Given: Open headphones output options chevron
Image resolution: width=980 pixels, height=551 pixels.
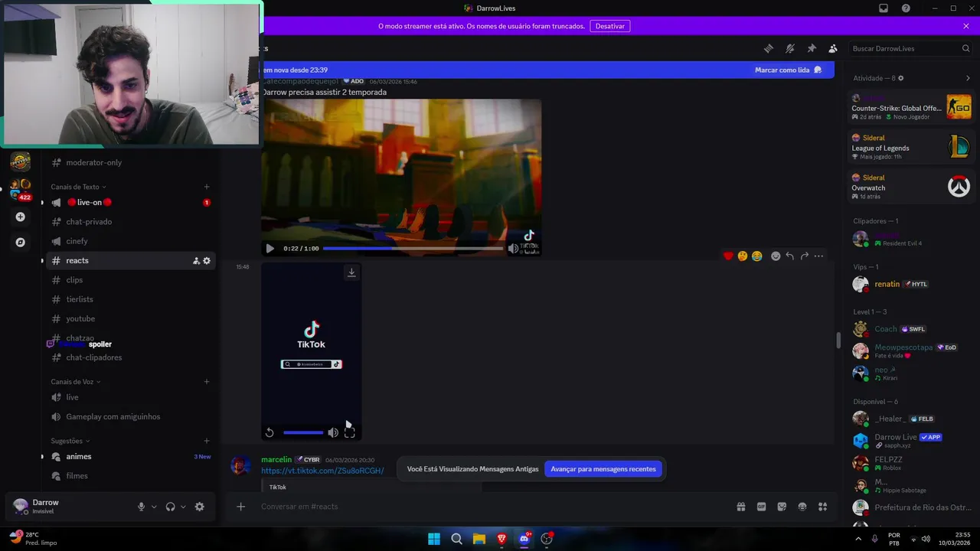Looking at the screenshot, I should [x=183, y=507].
